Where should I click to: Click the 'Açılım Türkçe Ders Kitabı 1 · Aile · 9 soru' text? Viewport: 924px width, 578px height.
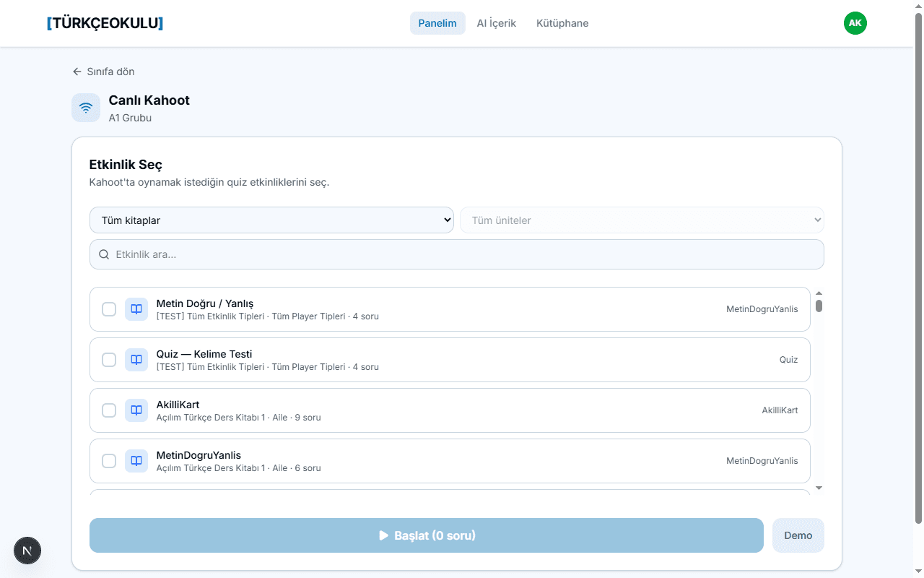[239, 418]
